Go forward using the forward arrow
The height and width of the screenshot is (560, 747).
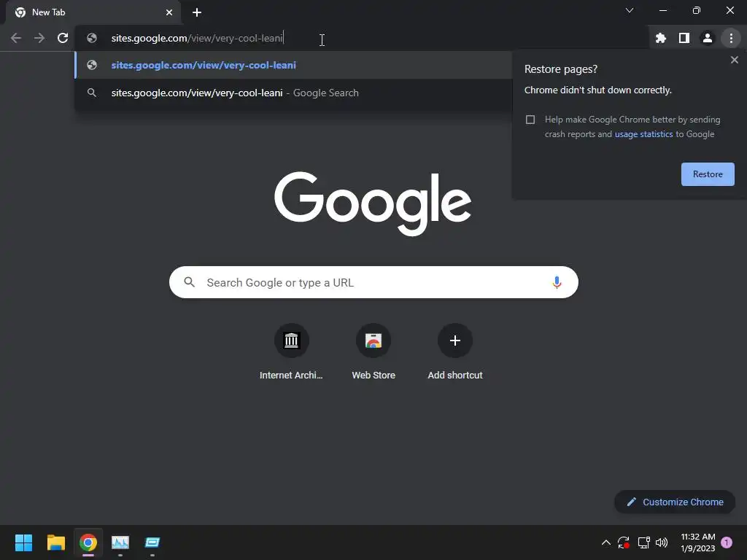tap(39, 38)
